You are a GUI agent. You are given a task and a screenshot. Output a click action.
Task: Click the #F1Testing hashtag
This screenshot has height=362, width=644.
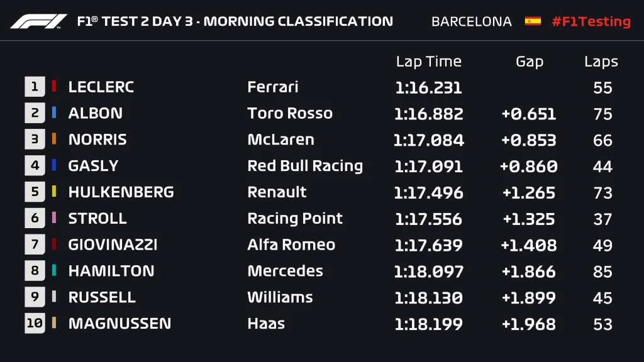coord(591,21)
